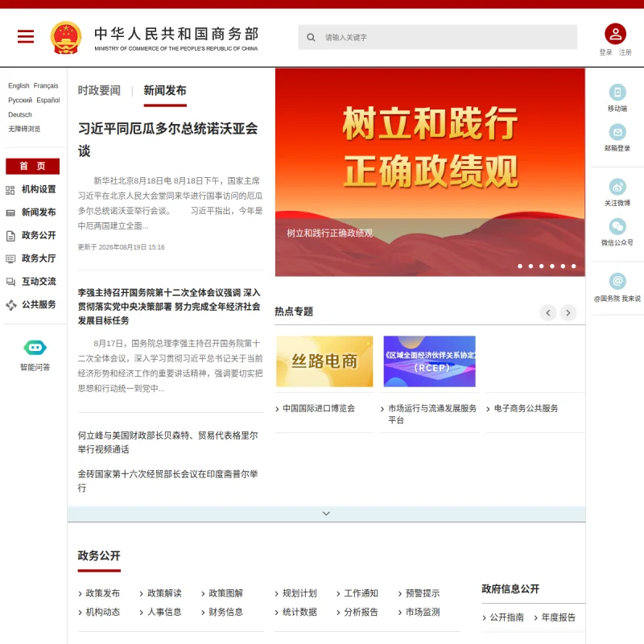The height and width of the screenshot is (644, 644).
Task: Open 工作通知 link
Action: click(361, 593)
